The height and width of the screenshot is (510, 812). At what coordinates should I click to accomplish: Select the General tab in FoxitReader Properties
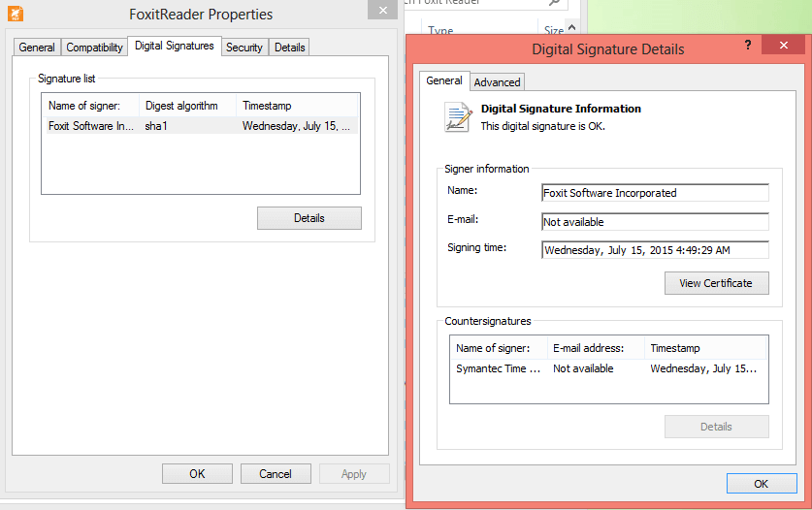37,48
